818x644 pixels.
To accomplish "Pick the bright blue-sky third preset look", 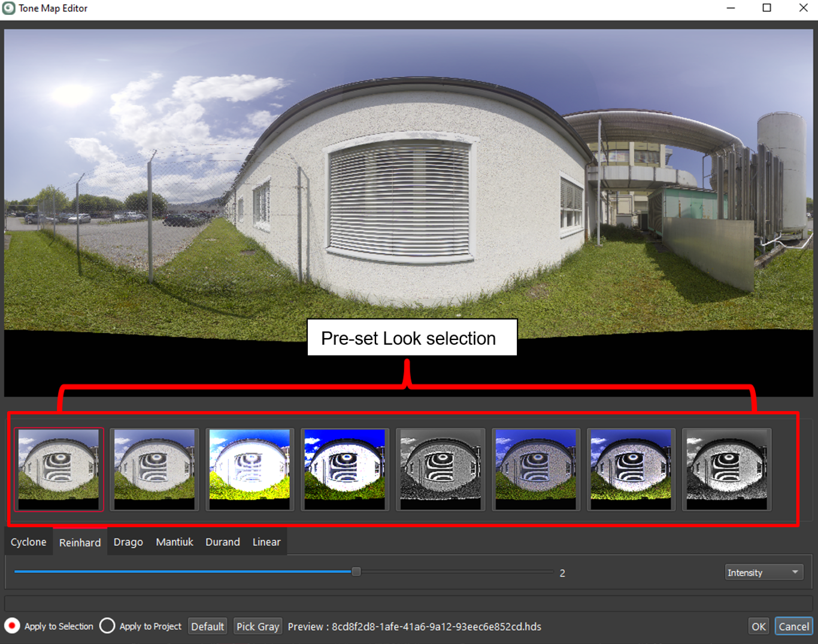I will tap(249, 469).
